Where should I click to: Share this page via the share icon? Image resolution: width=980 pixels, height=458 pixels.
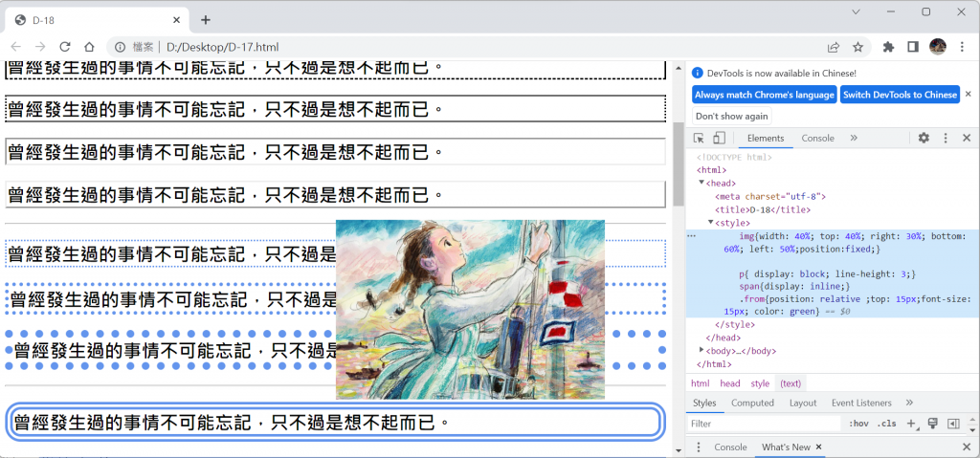pos(834,47)
